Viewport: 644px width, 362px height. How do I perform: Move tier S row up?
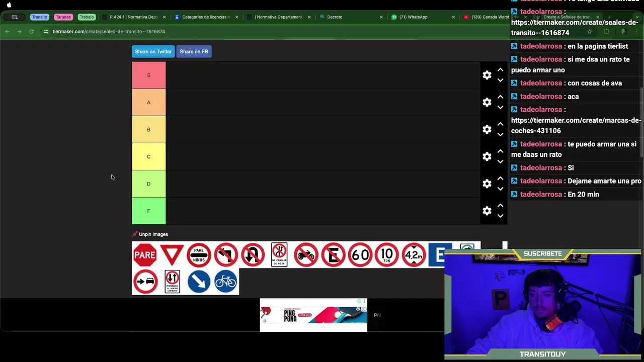(x=500, y=70)
